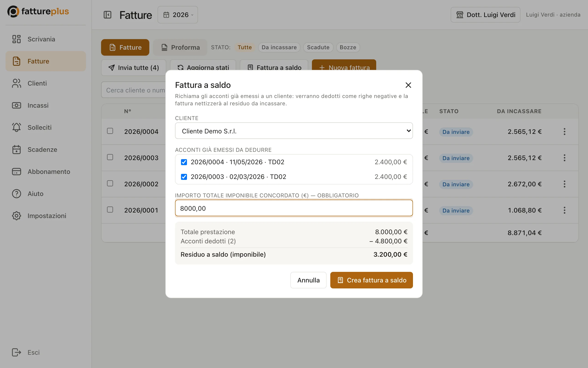Image resolution: width=588 pixels, height=368 pixels.
Task: Uncheck acconto 2026/0004 dated 11/05/2026
Action: tap(184, 162)
